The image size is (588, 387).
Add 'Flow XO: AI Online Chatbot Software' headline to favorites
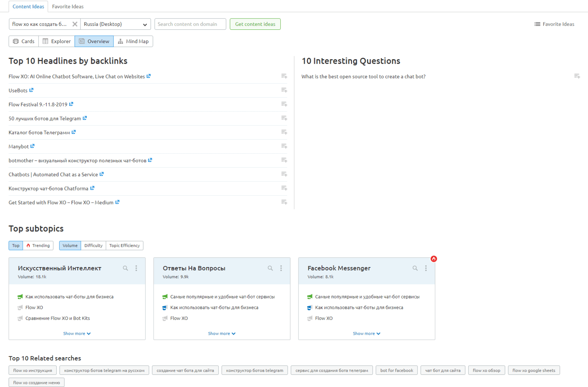284,76
